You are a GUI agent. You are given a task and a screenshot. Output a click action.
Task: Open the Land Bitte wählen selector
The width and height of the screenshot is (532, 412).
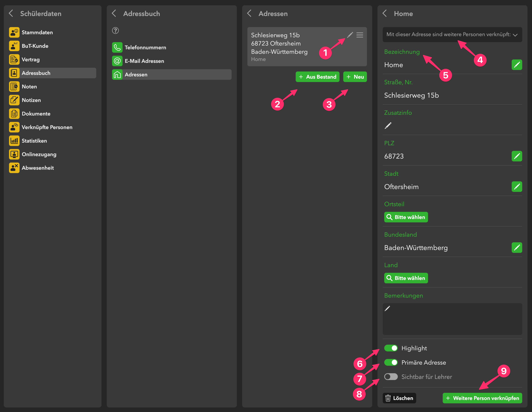point(406,278)
